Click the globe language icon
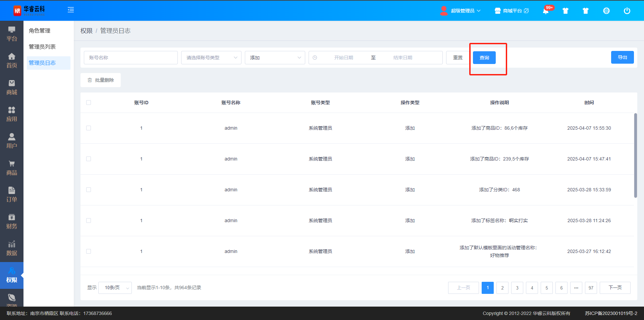Screen dimensions: 644x320 [x=606, y=11]
